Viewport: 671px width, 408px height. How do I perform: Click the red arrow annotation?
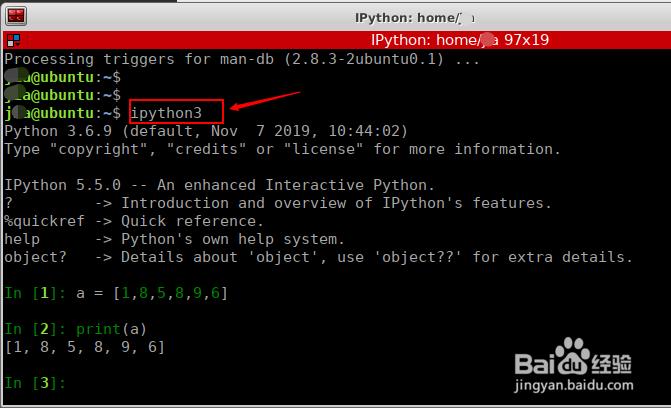click(x=265, y=102)
